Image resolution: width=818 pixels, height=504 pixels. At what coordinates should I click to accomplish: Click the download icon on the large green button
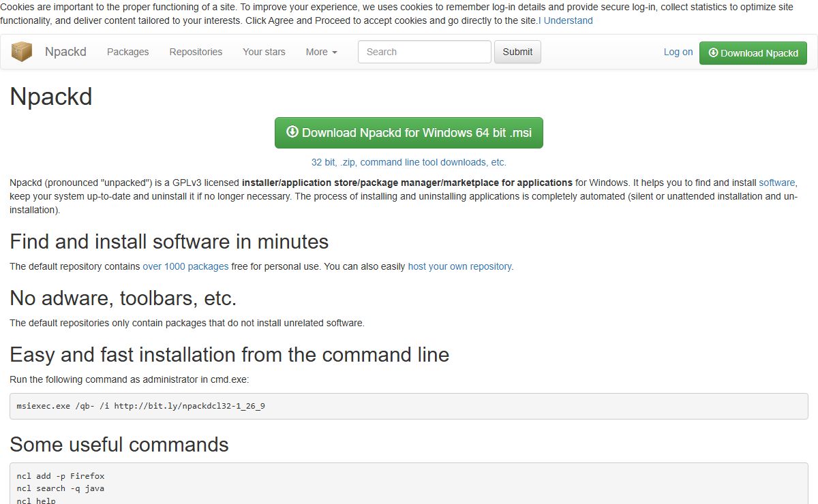[x=292, y=132]
